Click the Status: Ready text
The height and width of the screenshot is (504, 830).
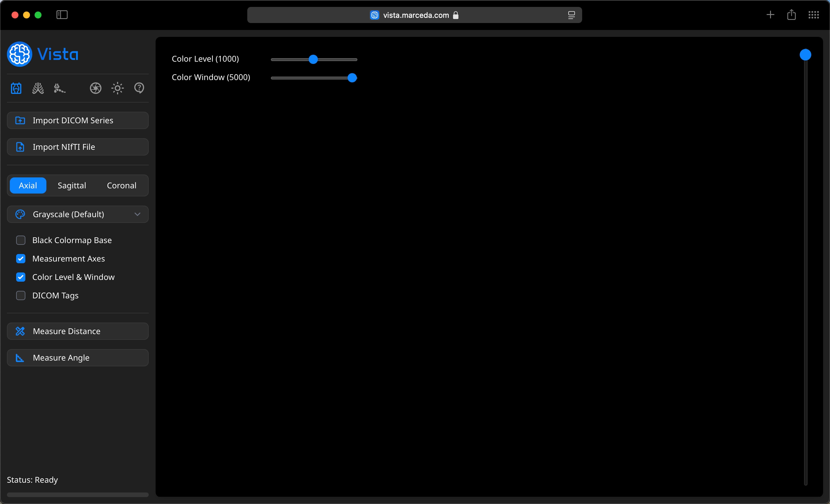point(32,480)
